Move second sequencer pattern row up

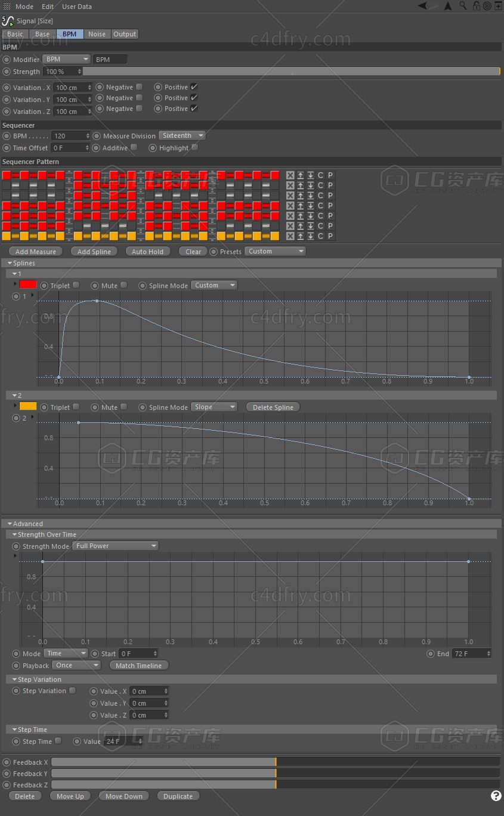[300, 186]
